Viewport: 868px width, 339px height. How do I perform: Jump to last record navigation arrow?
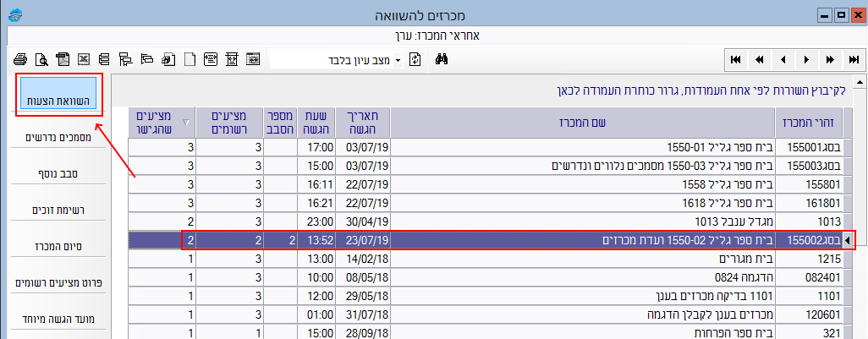point(854,59)
